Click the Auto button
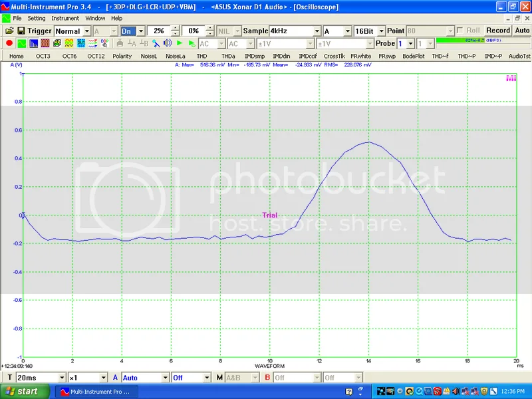This screenshot has height=399, width=532. coord(522,31)
